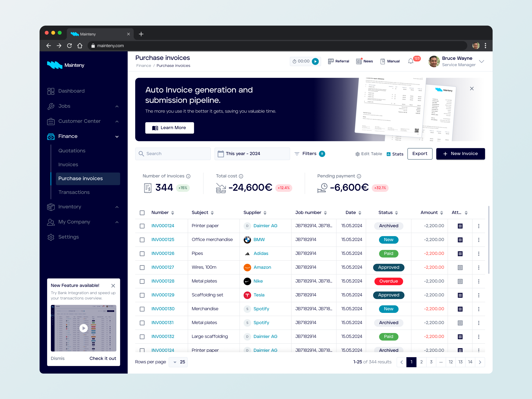This screenshot has height=399, width=532.
Task: Go to browser home page
Action: coord(80,46)
